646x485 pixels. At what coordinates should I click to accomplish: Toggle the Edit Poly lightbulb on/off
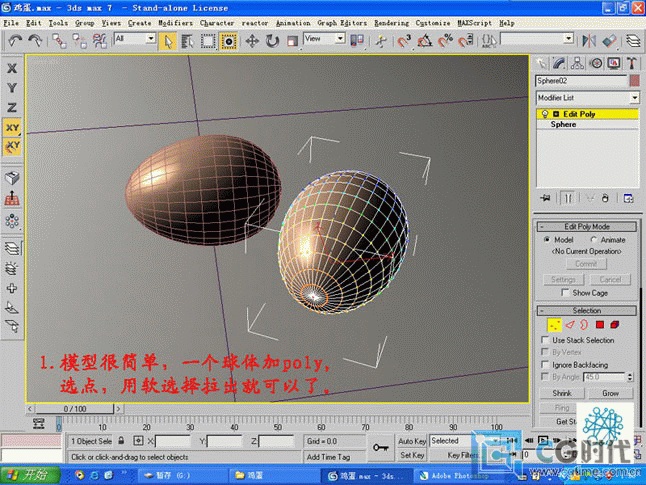point(545,114)
